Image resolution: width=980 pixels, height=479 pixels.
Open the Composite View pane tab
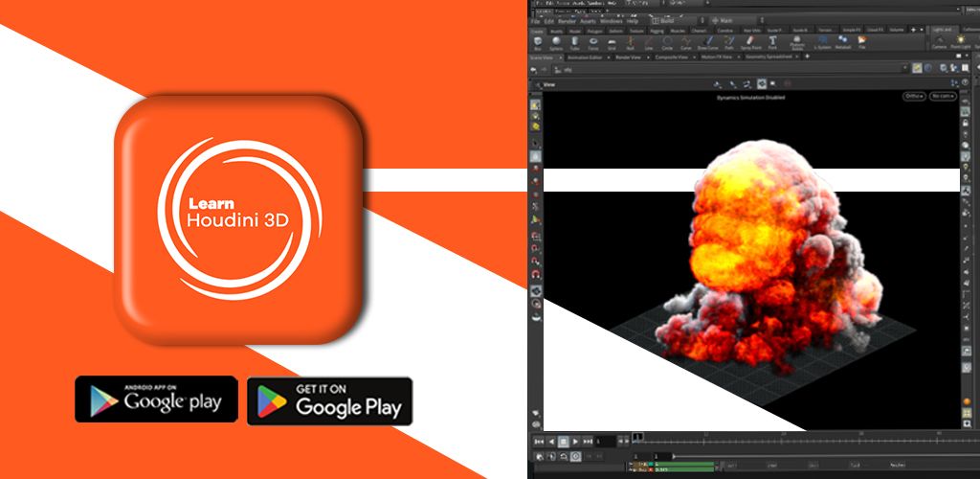pos(671,57)
